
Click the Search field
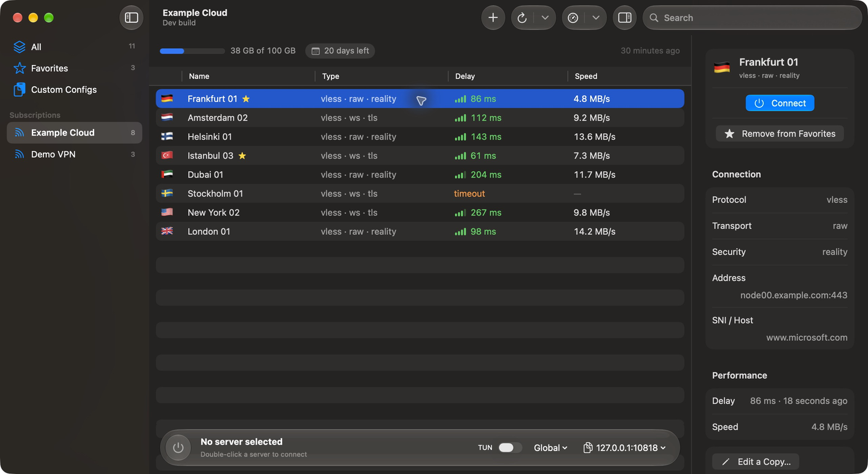coord(752,17)
